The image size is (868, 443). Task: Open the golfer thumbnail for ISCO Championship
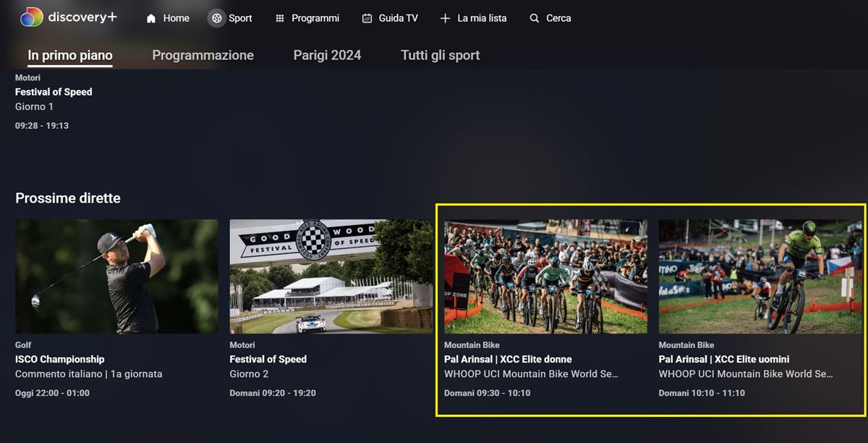coord(116,277)
